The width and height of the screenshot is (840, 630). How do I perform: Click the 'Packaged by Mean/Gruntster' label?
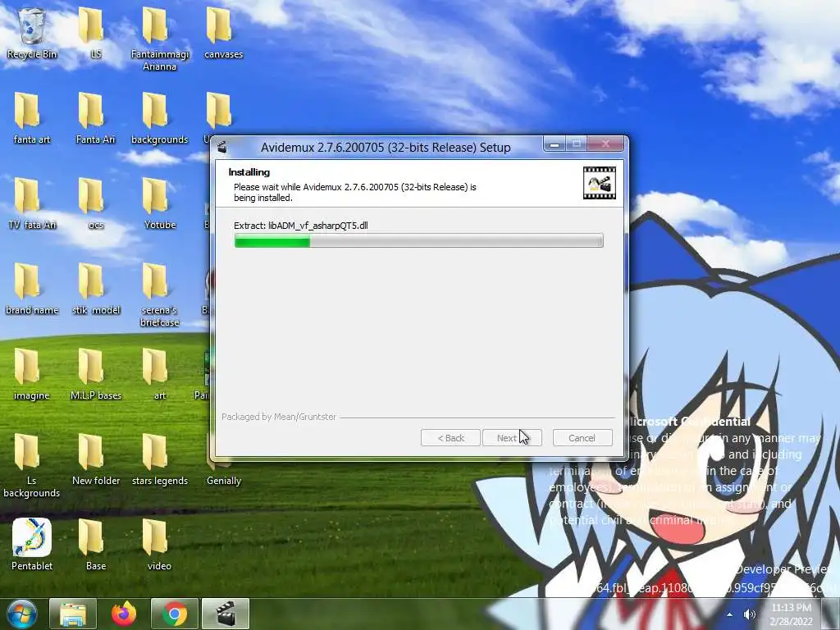click(279, 416)
